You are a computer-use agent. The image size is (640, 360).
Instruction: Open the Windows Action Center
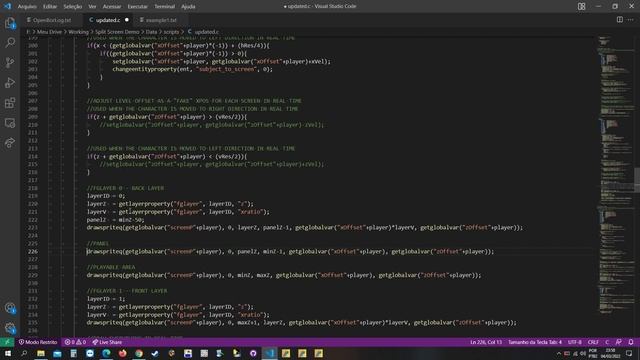629,353
